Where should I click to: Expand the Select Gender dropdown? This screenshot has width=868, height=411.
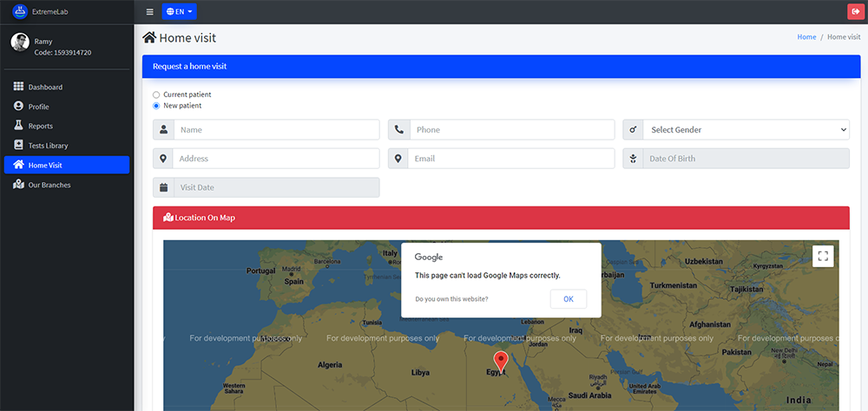coord(746,130)
